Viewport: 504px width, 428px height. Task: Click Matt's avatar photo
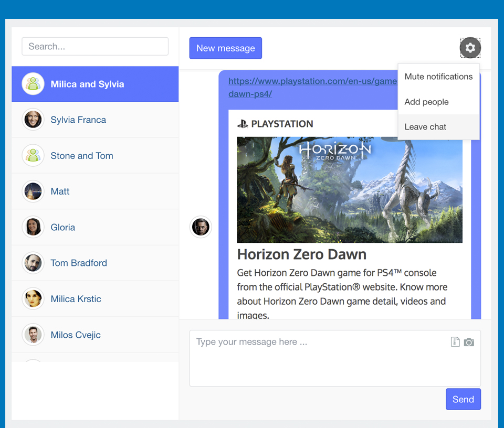coord(33,191)
